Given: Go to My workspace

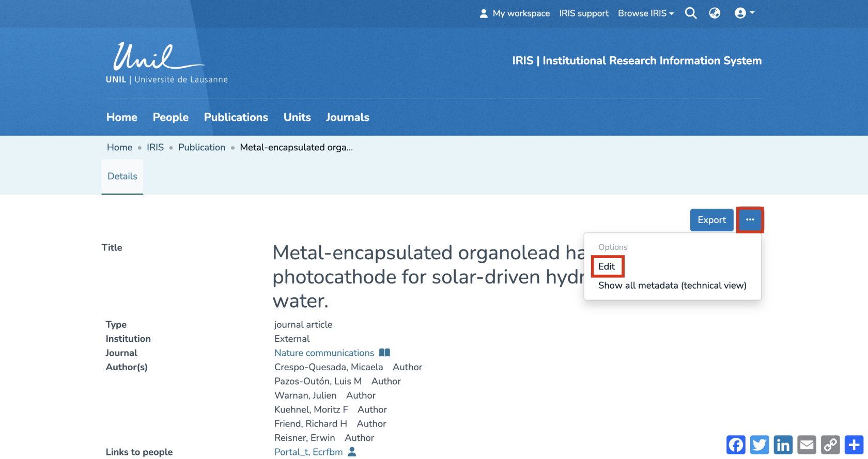Looking at the screenshot, I should click(x=515, y=13).
